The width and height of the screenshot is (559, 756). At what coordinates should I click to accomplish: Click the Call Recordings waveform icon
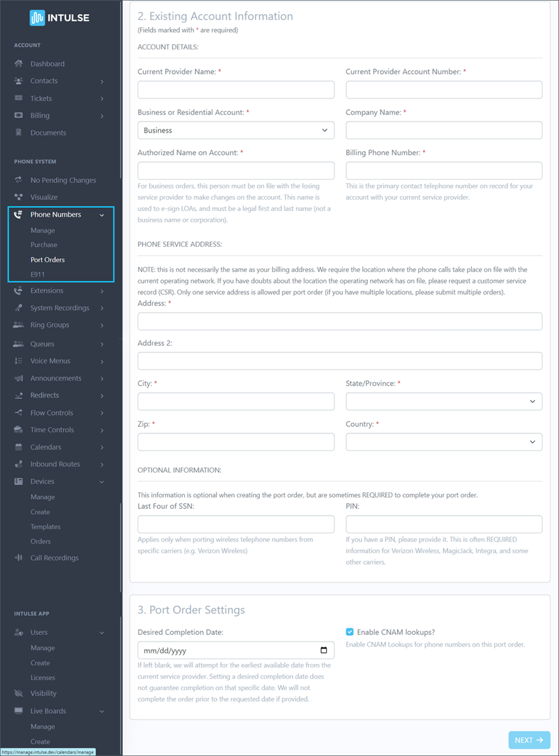click(18, 558)
